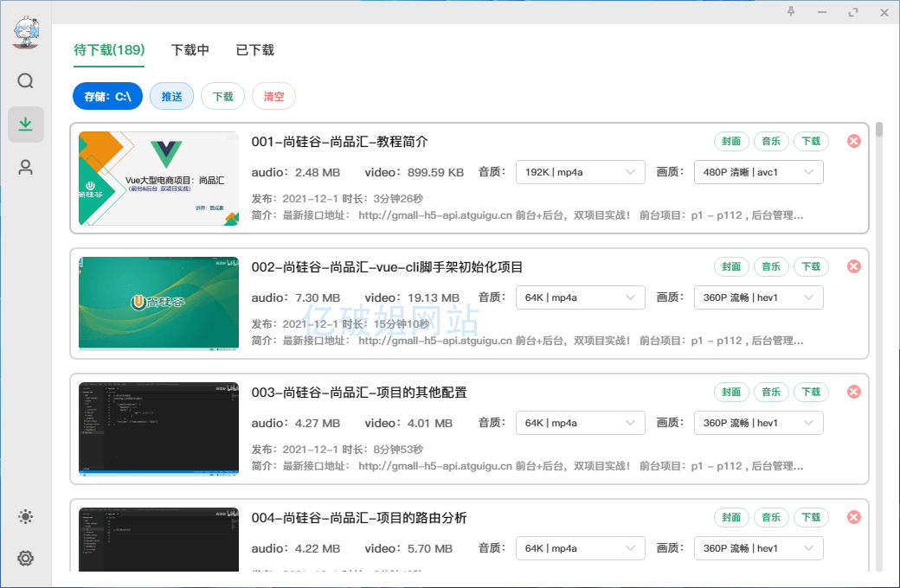Screen dimensions: 900x588
Task: Click the pin window icon in title bar
Action: click(x=790, y=12)
